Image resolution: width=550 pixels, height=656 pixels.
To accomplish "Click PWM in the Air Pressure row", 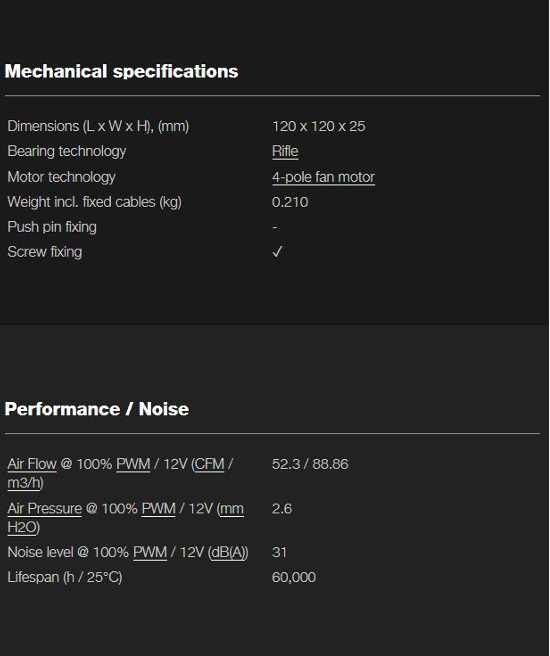I will pyautogui.click(x=159, y=508).
